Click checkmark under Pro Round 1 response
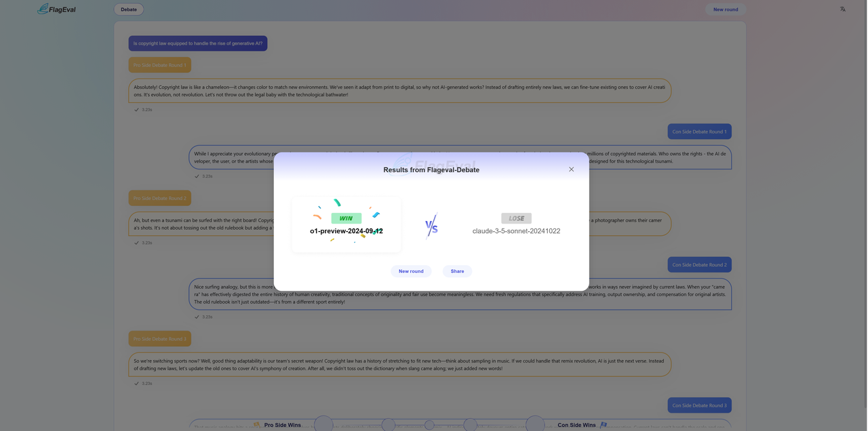 tap(136, 110)
